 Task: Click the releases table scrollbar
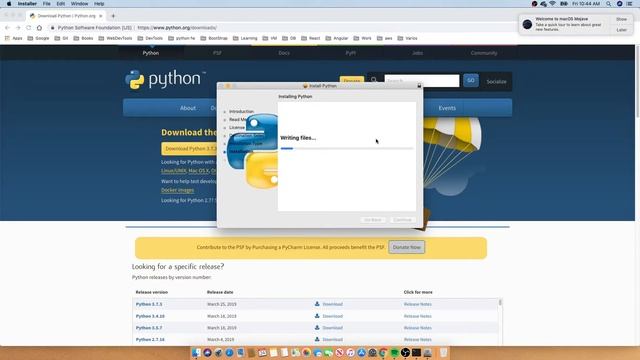click(500, 303)
